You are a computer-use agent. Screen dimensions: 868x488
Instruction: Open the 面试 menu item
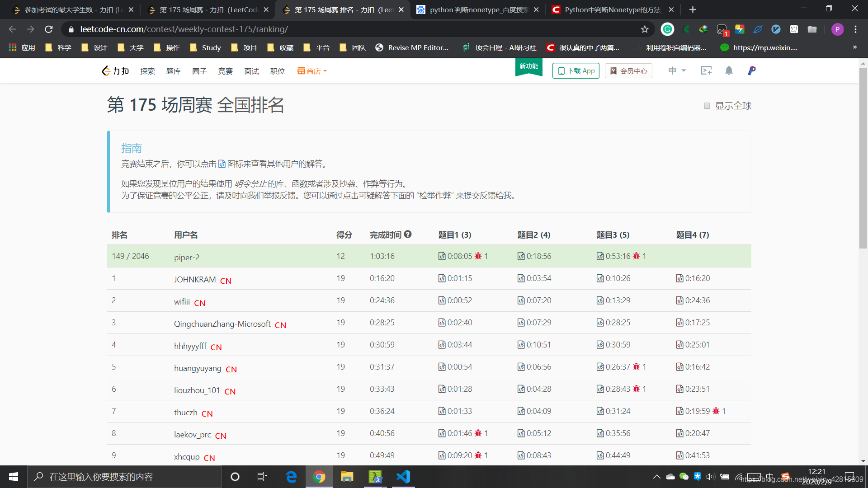(x=251, y=71)
